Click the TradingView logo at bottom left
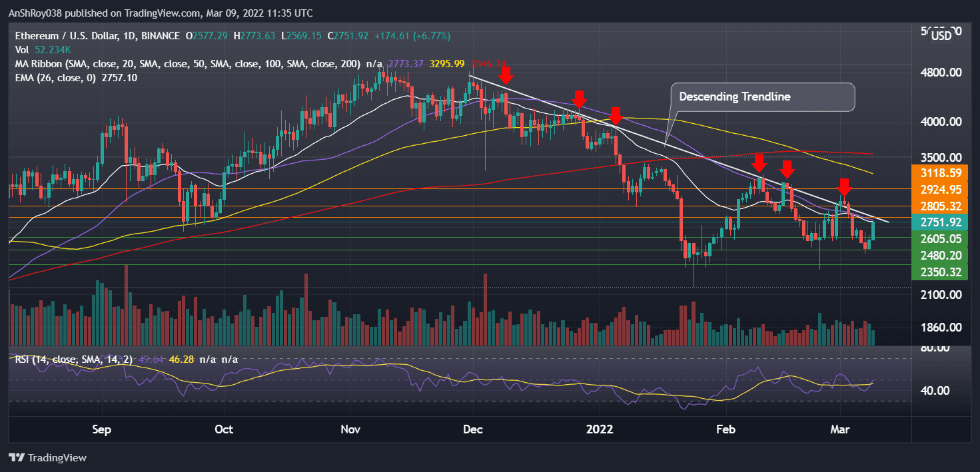 (x=47, y=457)
